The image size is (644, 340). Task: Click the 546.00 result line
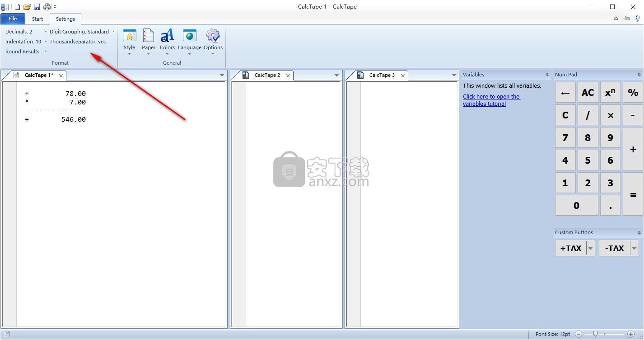[x=55, y=119]
